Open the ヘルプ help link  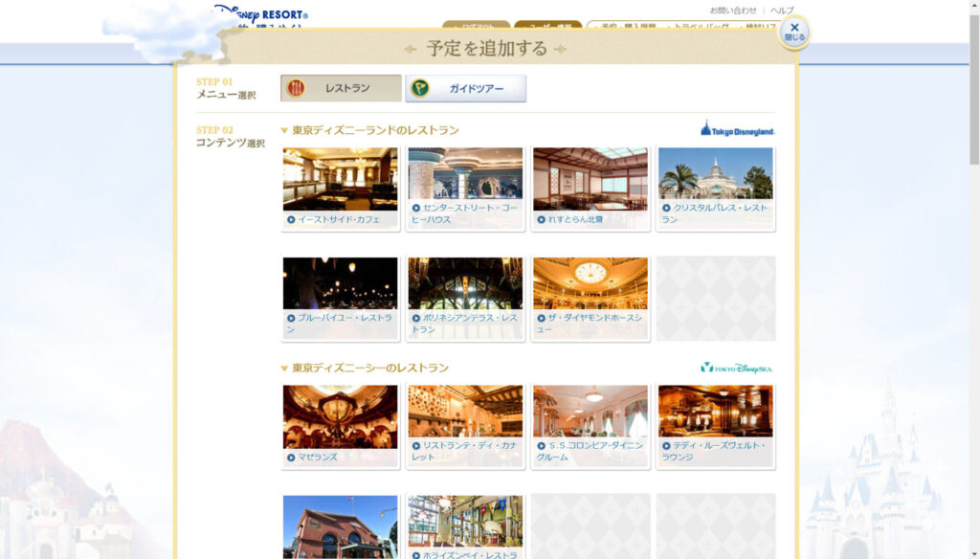[782, 11]
